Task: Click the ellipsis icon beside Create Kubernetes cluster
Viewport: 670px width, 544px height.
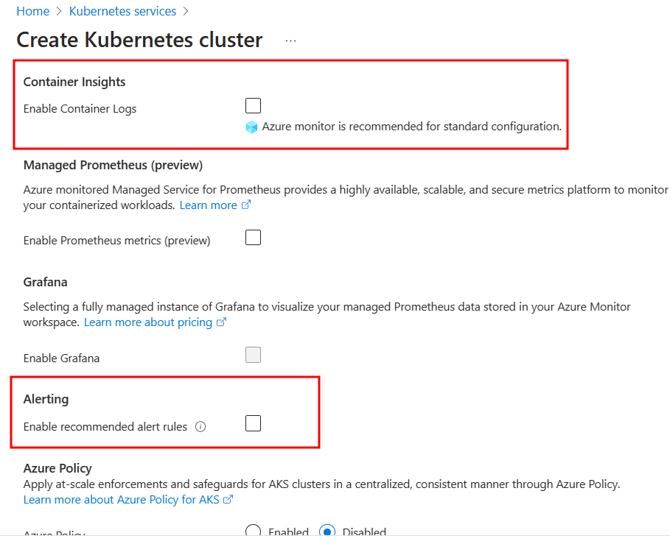Action: click(291, 41)
